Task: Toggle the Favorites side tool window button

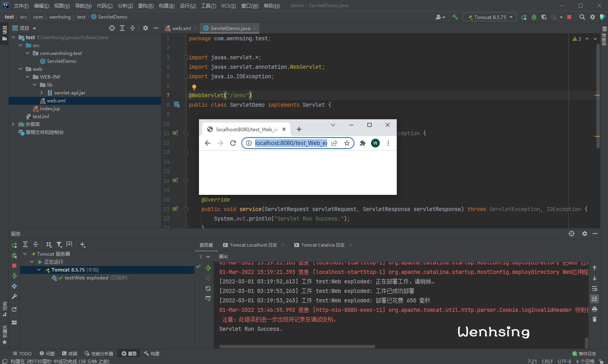Action: point(5,335)
